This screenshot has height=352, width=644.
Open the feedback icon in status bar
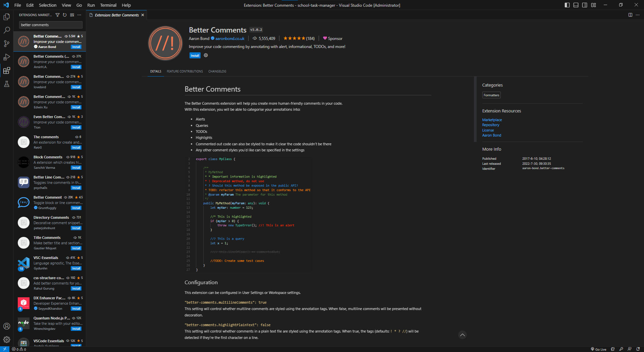pos(630,349)
